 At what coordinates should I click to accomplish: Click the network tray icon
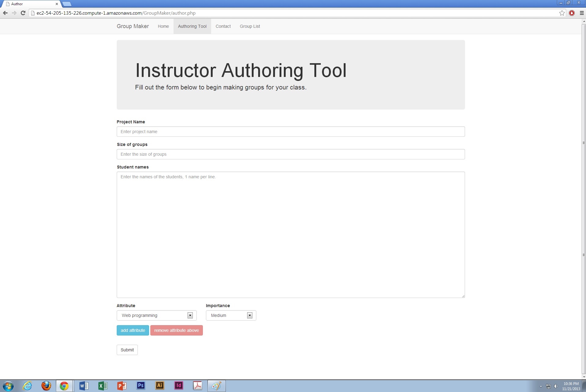click(548, 386)
